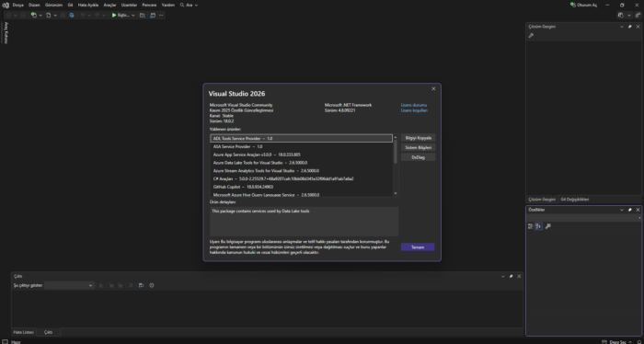Open the Hata Ayıkla menu
Screen dimensions: 644x344
88,6
